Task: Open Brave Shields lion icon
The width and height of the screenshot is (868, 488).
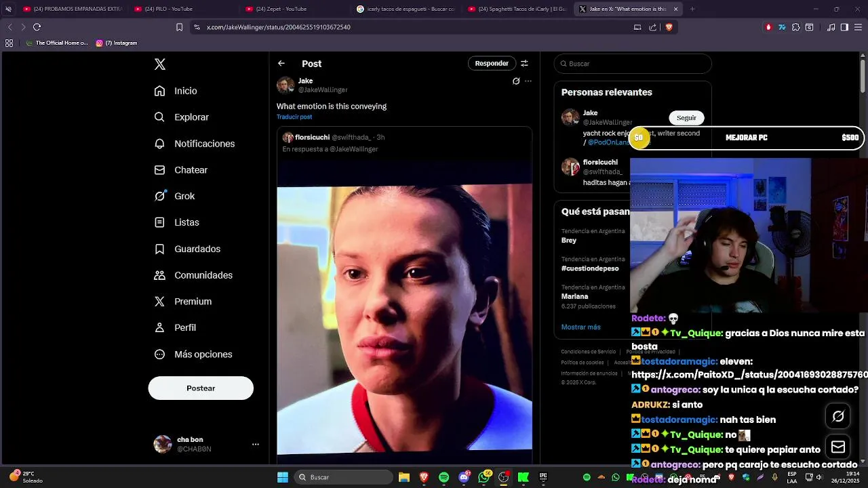Action: [x=669, y=27]
